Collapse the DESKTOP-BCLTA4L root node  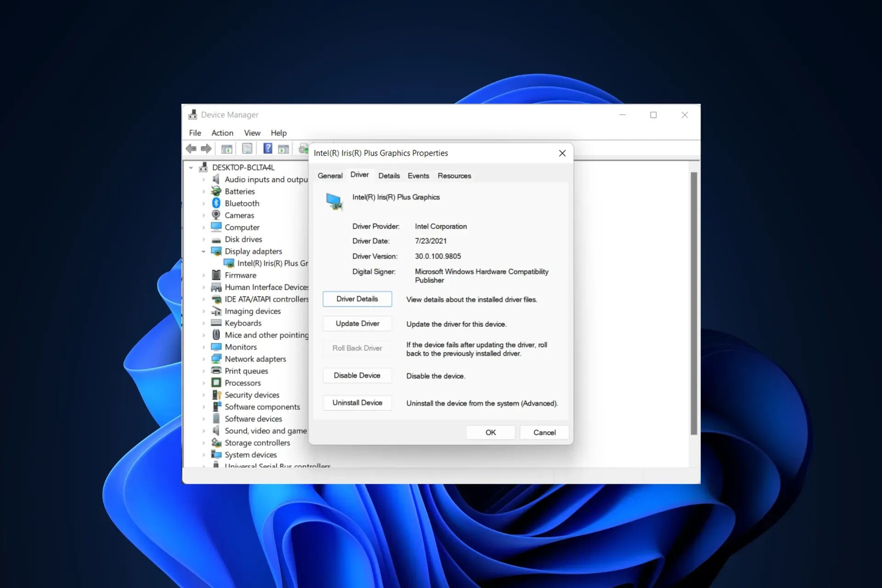(x=191, y=168)
